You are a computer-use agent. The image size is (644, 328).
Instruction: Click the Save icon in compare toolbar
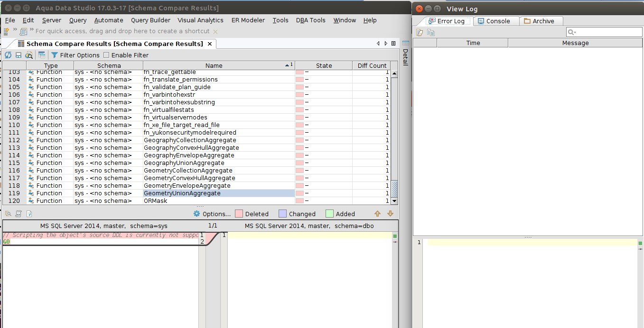pos(19,55)
